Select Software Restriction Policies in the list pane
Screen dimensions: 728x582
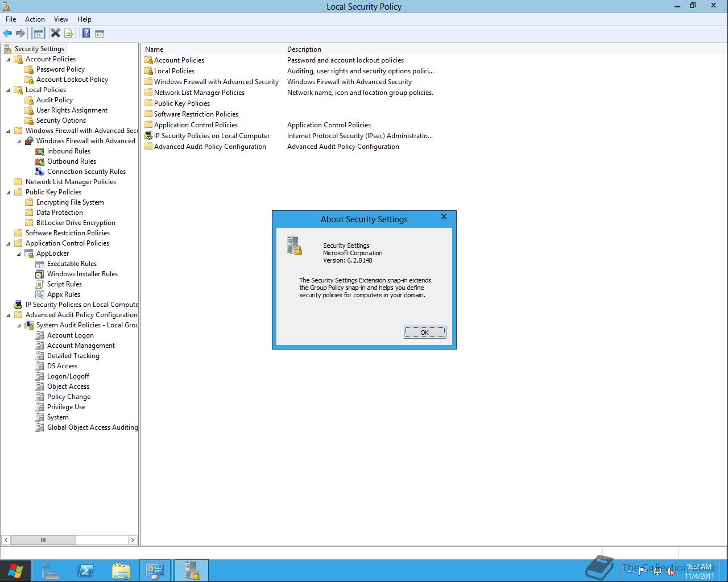(x=196, y=114)
